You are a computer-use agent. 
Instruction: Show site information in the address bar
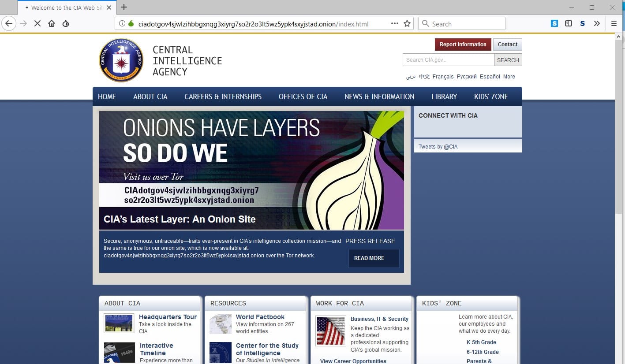pos(122,24)
